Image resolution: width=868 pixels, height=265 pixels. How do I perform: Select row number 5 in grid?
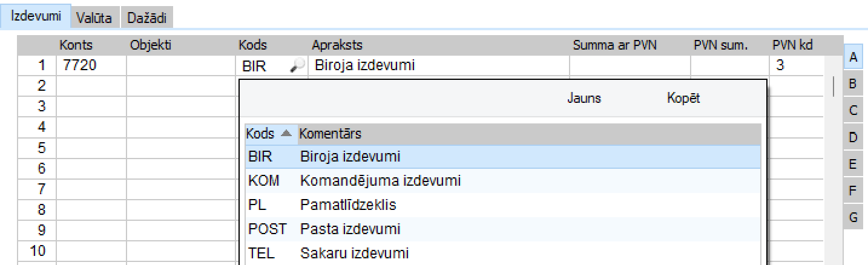pos(38,148)
